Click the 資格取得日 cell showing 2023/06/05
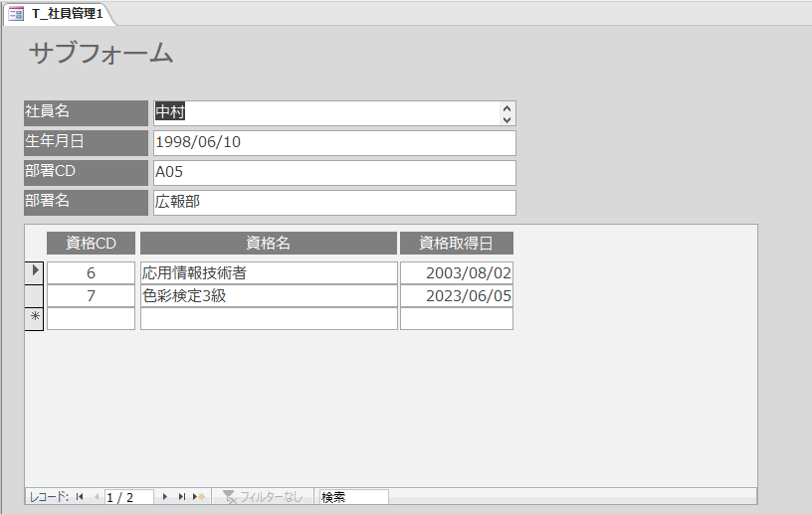Viewport: 812px width, 514px height. [x=457, y=295]
